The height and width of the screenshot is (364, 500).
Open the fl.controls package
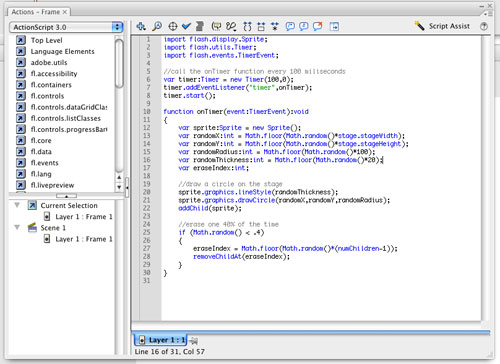pyautogui.click(x=47, y=96)
